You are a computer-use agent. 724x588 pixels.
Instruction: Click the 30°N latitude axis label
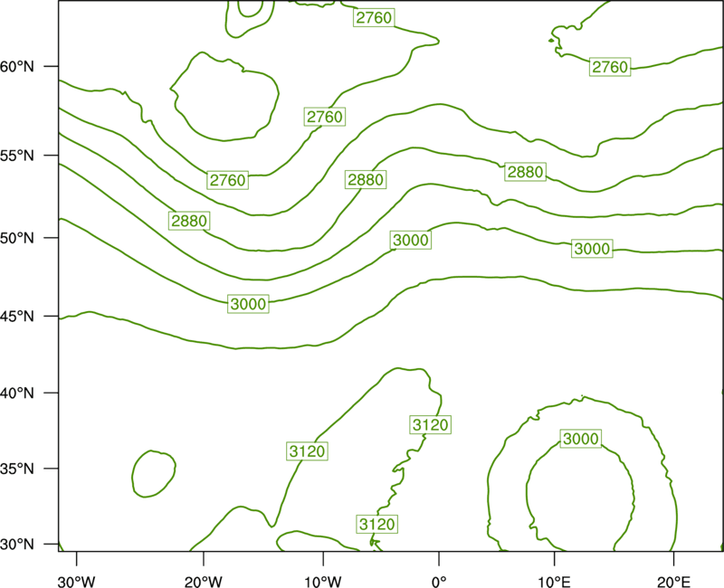(17, 545)
